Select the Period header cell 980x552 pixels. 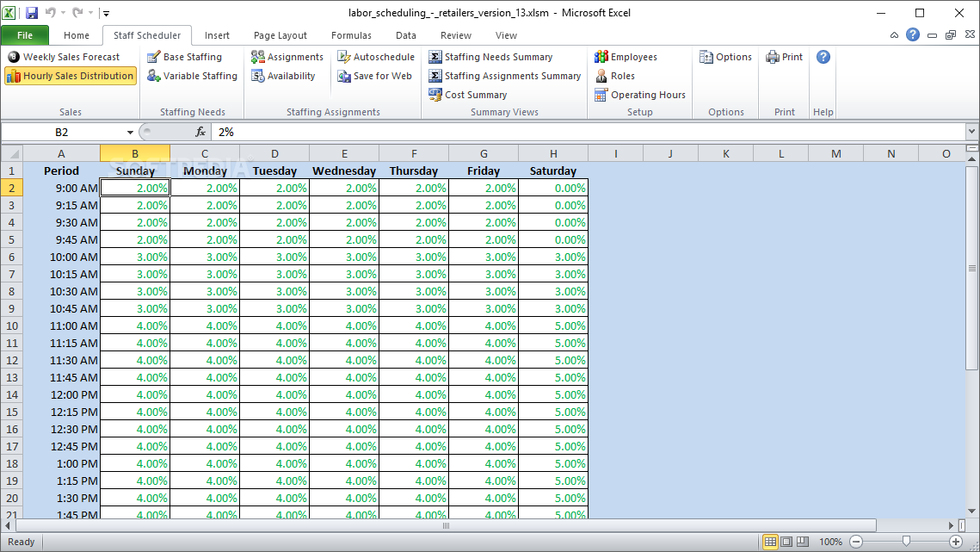point(61,171)
